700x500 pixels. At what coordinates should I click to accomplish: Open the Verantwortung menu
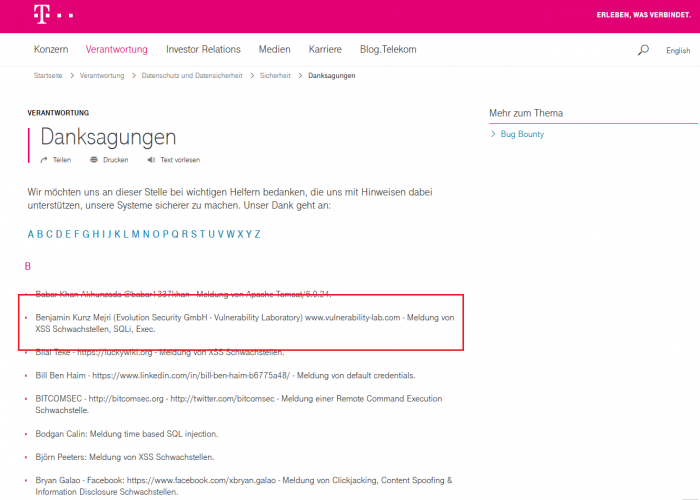pyautogui.click(x=117, y=50)
